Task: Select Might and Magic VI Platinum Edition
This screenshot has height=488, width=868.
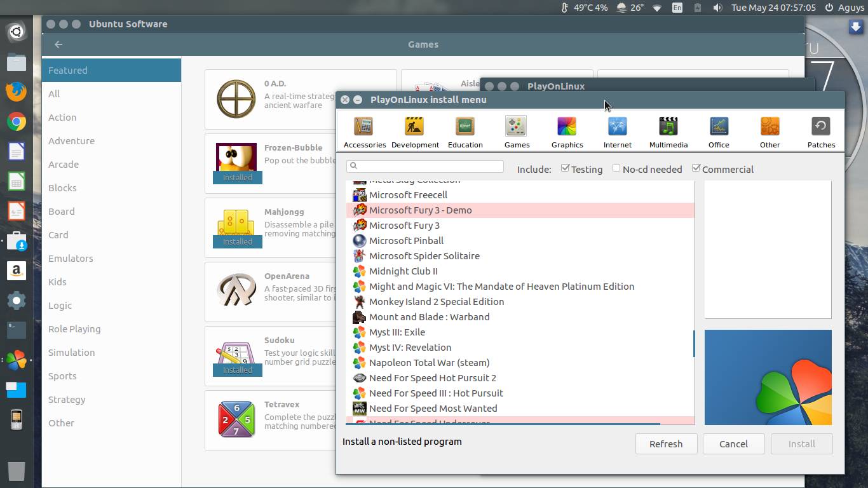Action: [520, 287]
